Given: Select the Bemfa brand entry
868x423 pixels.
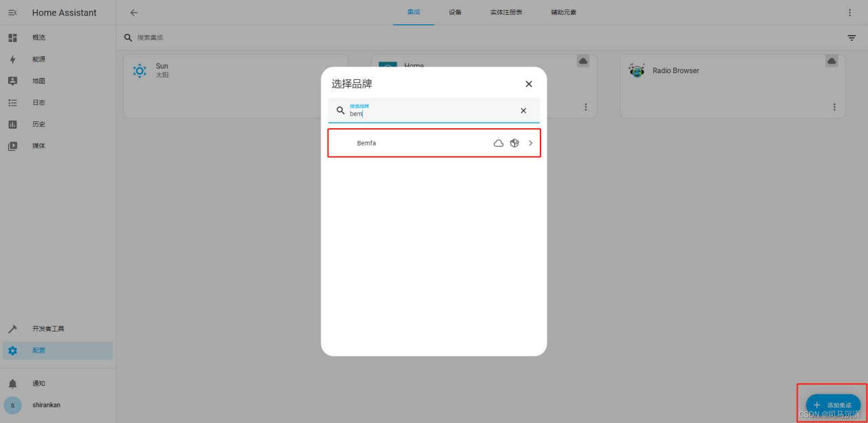Looking at the screenshot, I should tap(434, 143).
